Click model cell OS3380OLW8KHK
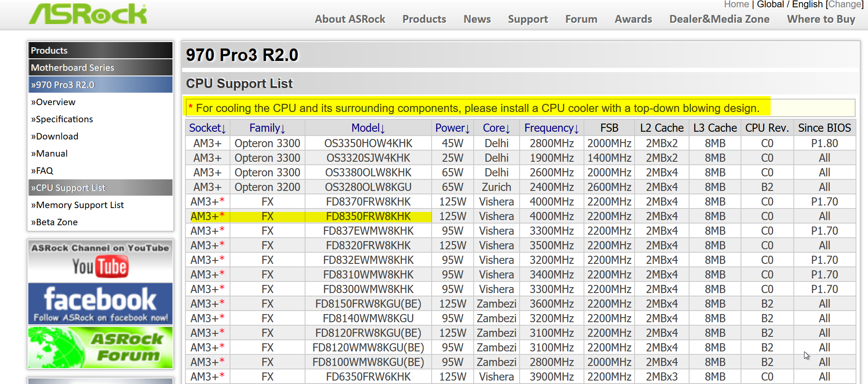Image resolution: width=868 pixels, height=384 pixels. click(368, 172)
